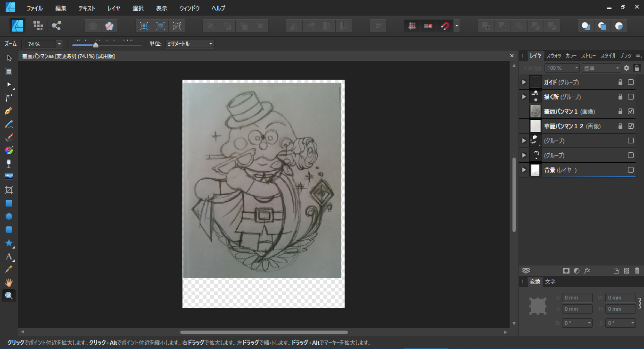Select the Node tool
644x349 pixels.
pyautogui.click(x=8, y=84)
